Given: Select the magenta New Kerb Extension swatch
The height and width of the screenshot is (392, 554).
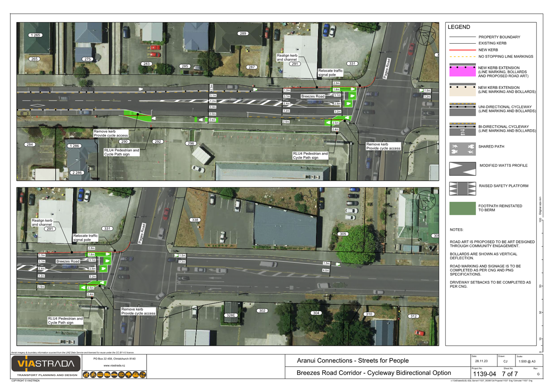Looking at the screenshot, I should 462,71.
